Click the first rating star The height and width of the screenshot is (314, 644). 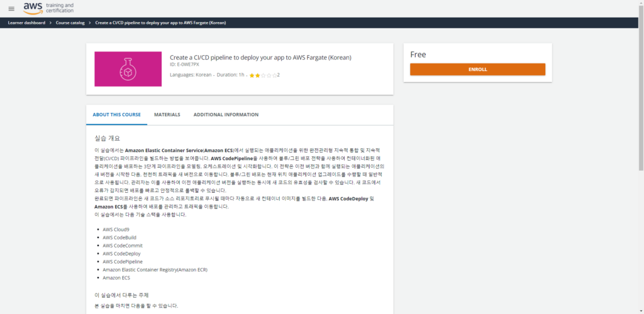pyautogui.click(x=252, y=75)
